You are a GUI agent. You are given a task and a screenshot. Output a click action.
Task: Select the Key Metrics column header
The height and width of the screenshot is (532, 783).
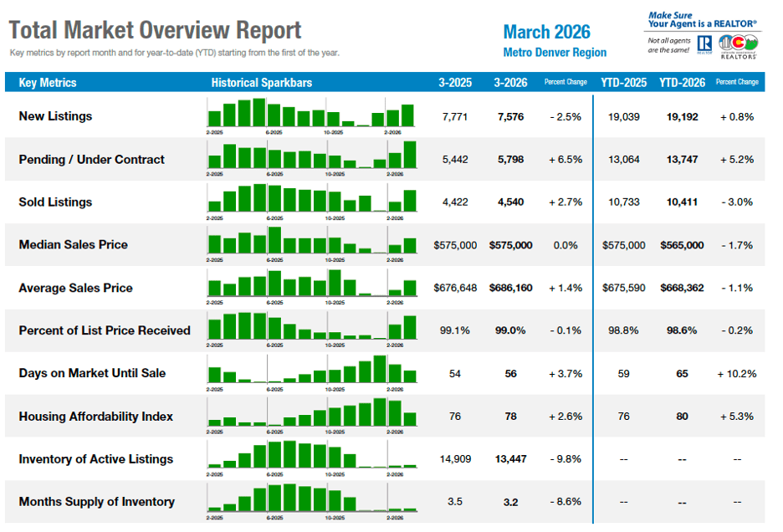tap(48, 83)
